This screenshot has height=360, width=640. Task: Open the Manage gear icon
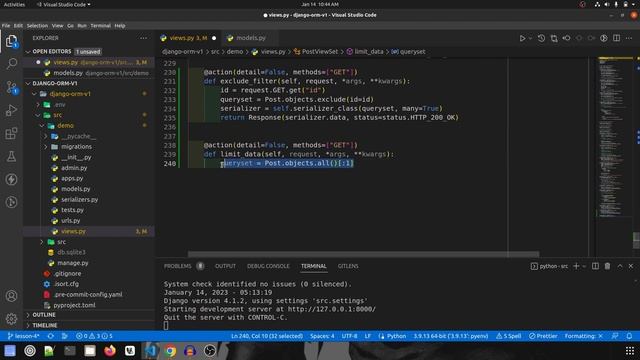tap(11, 319)
